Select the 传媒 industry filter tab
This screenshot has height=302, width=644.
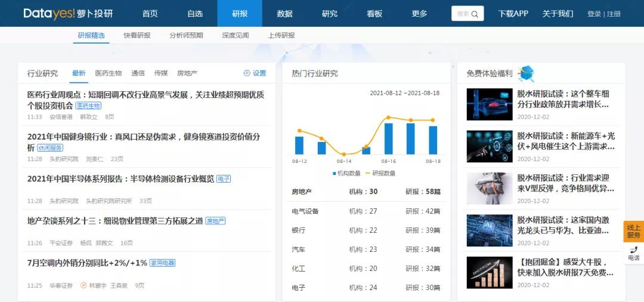pos(161,73)
